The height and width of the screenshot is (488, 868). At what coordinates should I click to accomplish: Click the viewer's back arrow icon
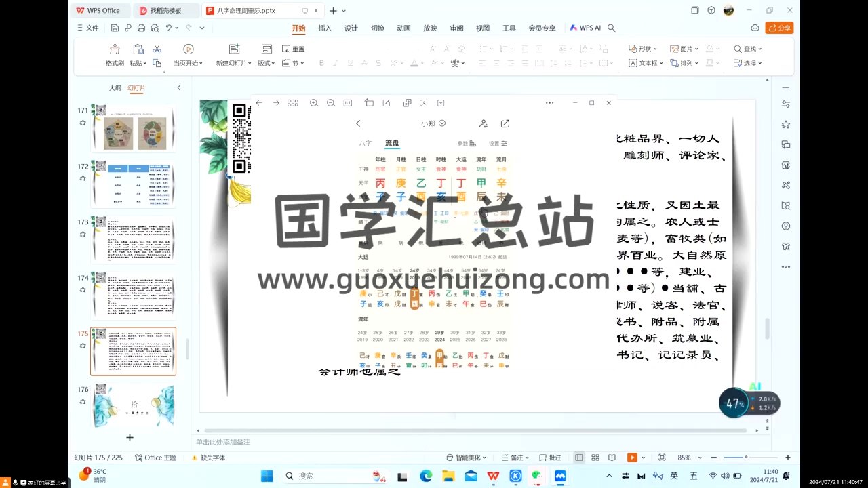click(x=259, y=103)
